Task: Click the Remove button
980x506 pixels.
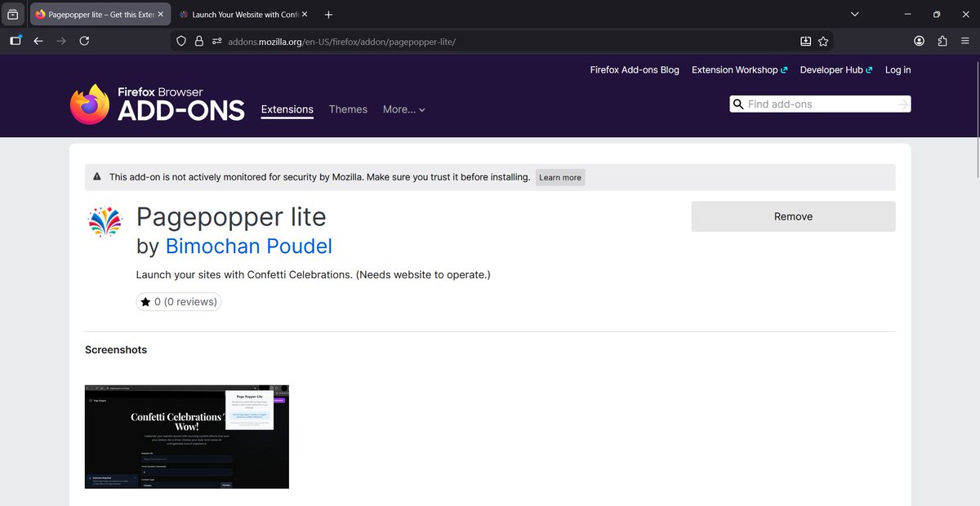Action: (793, 216)
